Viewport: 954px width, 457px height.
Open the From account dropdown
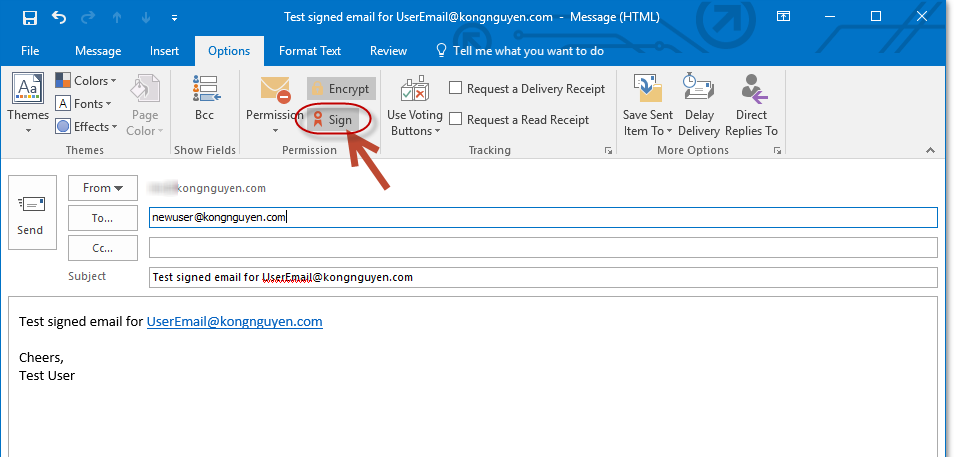click(x=103, y=188)
